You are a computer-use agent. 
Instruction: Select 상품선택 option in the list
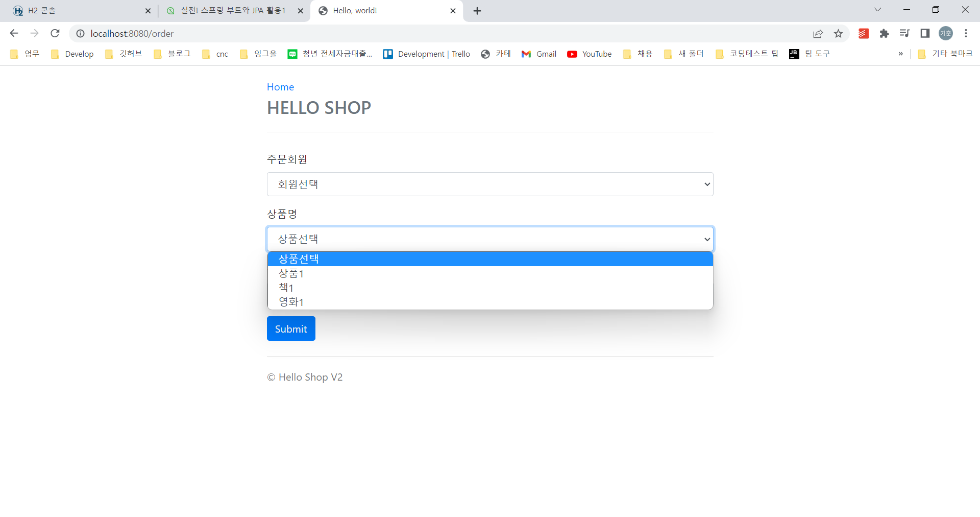pos(490,259)
